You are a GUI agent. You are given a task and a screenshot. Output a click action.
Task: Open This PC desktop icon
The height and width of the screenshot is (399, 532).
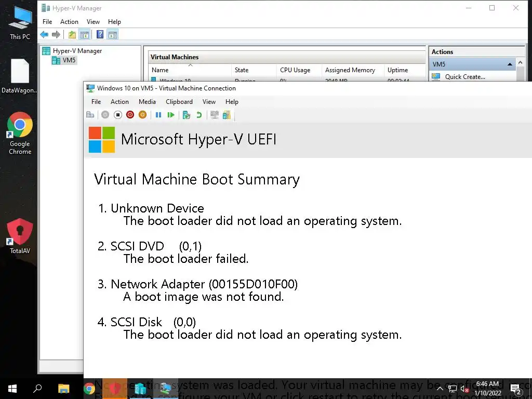pyautogui.click(x=20, y=23)
